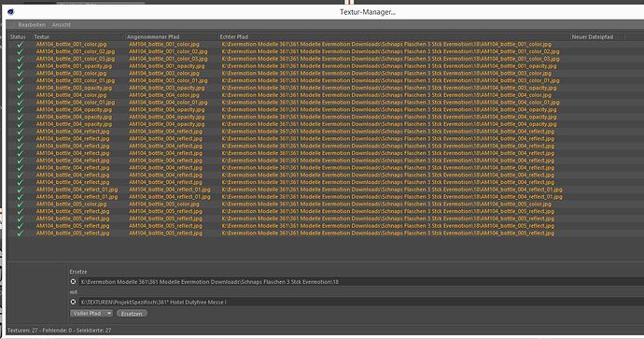Open the Ansicht menu
Screen dimensions: 644x339
click(62, 25)
